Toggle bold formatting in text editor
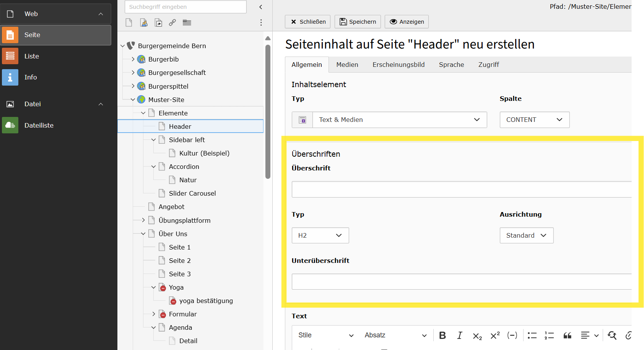This screenshot has width=644, height=350. point(442,335)
